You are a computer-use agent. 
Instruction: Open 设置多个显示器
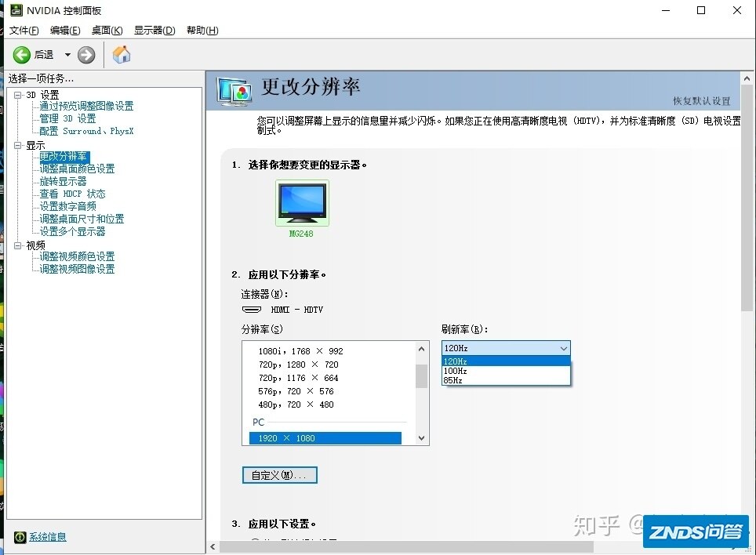(72, 231)
